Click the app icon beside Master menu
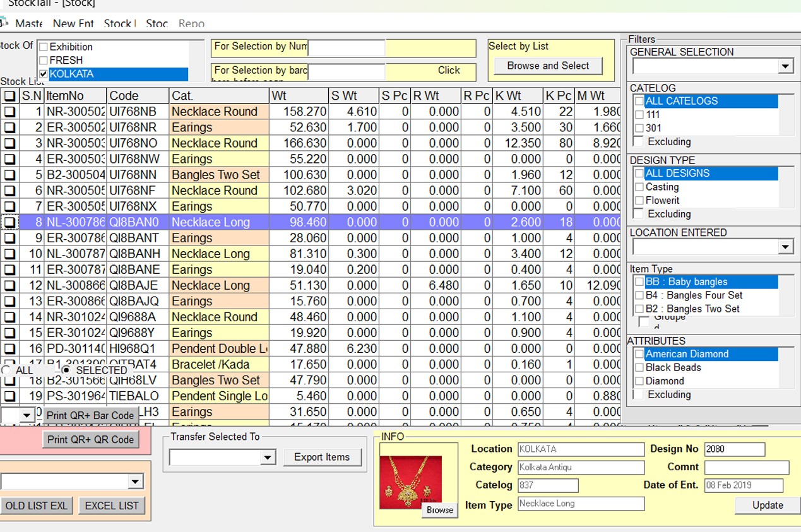 click(x=3, y=23)
